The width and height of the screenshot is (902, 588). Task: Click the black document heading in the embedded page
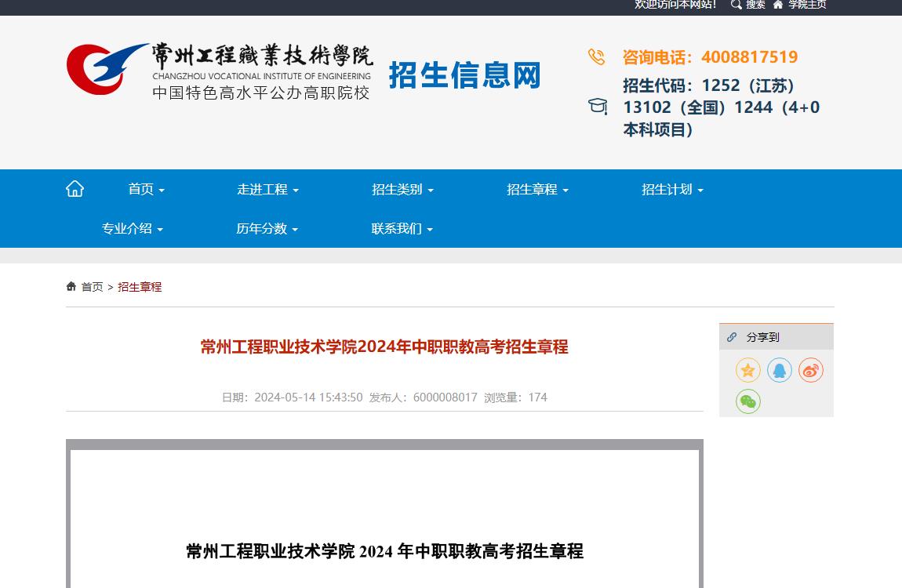coord(385,551)
